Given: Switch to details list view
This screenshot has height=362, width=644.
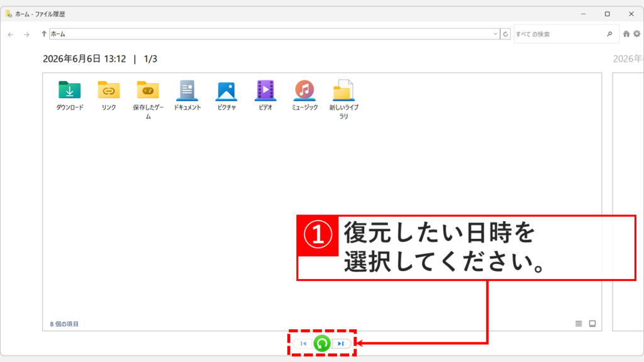Looking at the screenshot, I should 579,324.
